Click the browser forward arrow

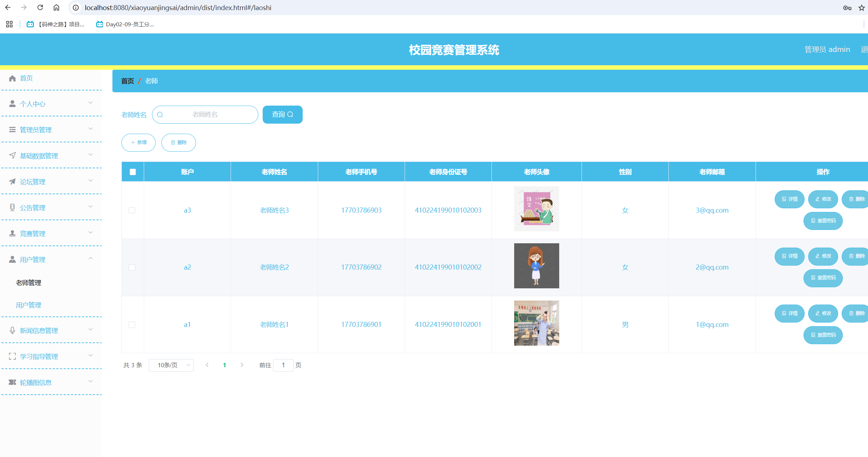tap(24, 8)
